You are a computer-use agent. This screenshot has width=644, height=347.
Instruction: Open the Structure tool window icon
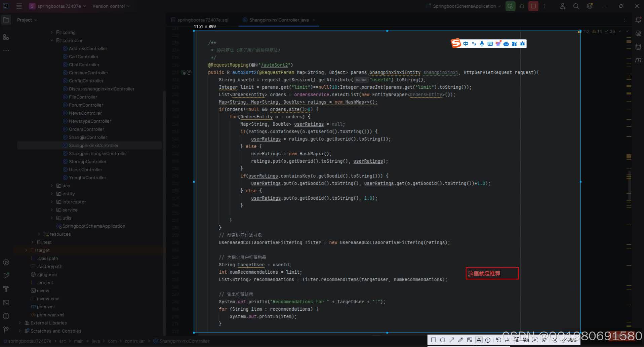[x=6, y=37]
